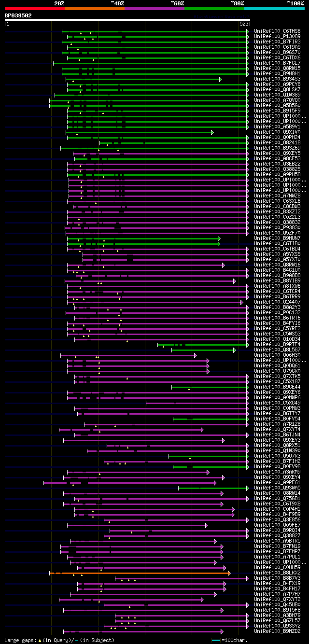Open hit UniRef100_B0FV54

277,419
